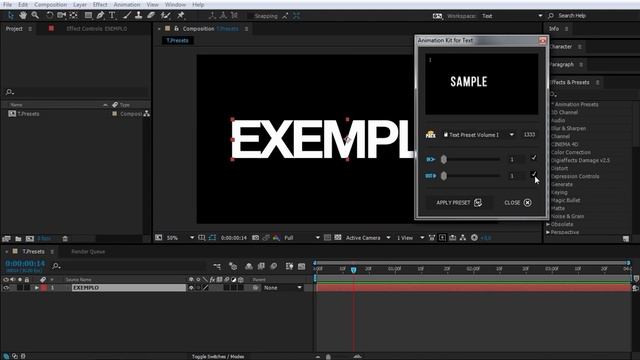Click the current time indicator in timeline ruler
Viewport: 640px width, 360px height.
[x=353, y=270]
